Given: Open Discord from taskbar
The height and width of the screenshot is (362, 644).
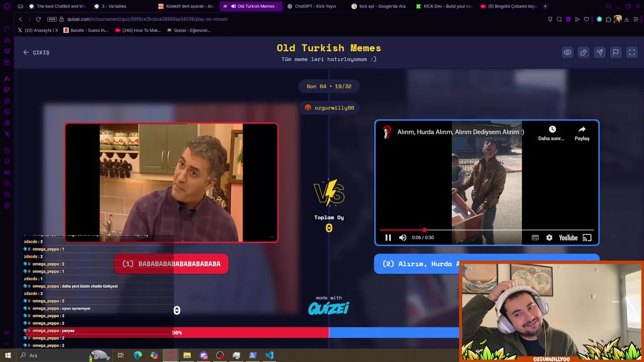Looking at the screenshot, I should coord(204,355).
